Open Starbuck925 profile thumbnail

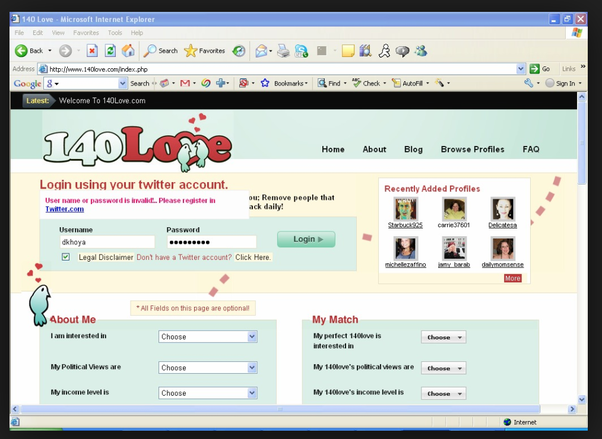point(405,209)
